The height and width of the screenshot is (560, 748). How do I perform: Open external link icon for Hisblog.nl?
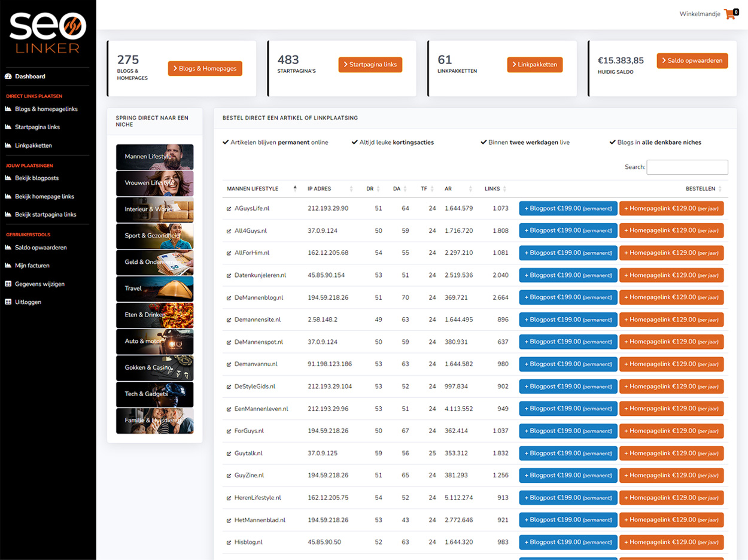(x=229, y=543)
